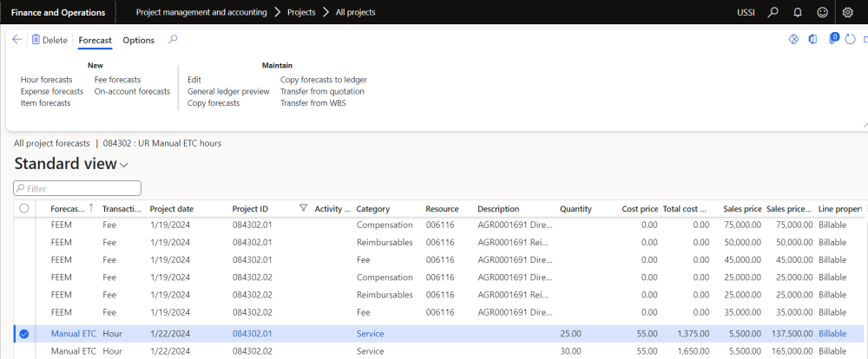Click the Power Apps diamond icon

[x=792, y=40]
